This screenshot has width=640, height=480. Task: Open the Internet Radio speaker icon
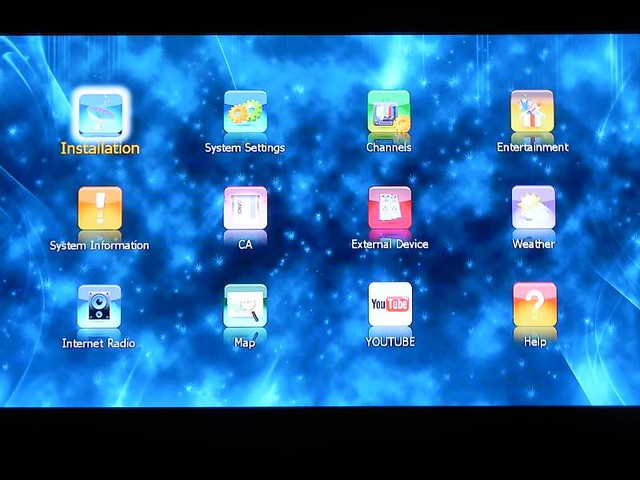tap(99, 306)
